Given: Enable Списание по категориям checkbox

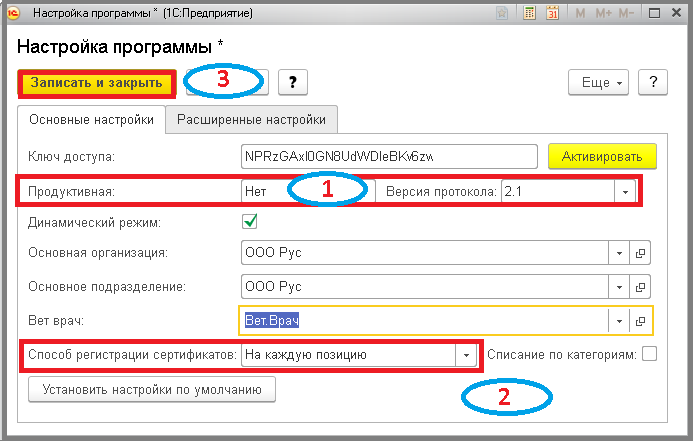Looking at the screenshot, I should coord(649,354).
